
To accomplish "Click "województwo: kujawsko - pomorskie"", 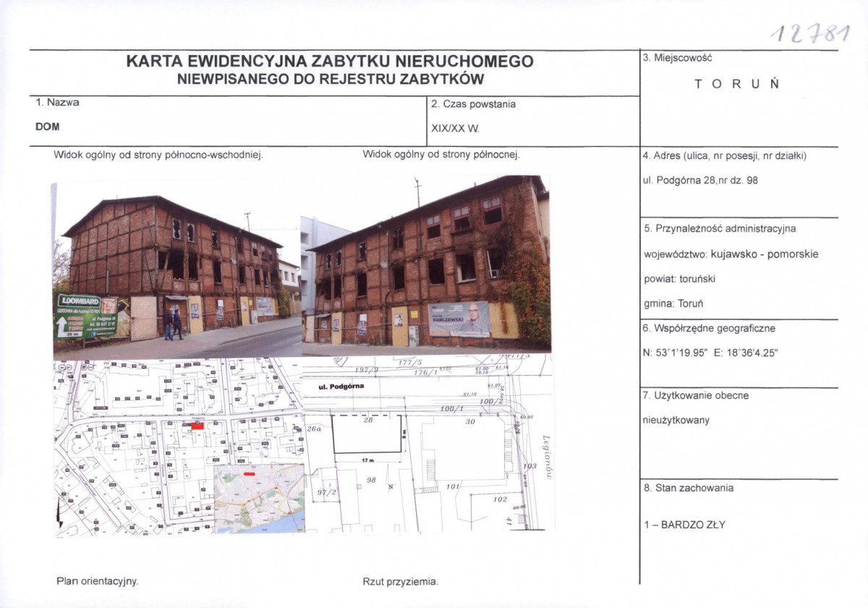I will (731, 254).
